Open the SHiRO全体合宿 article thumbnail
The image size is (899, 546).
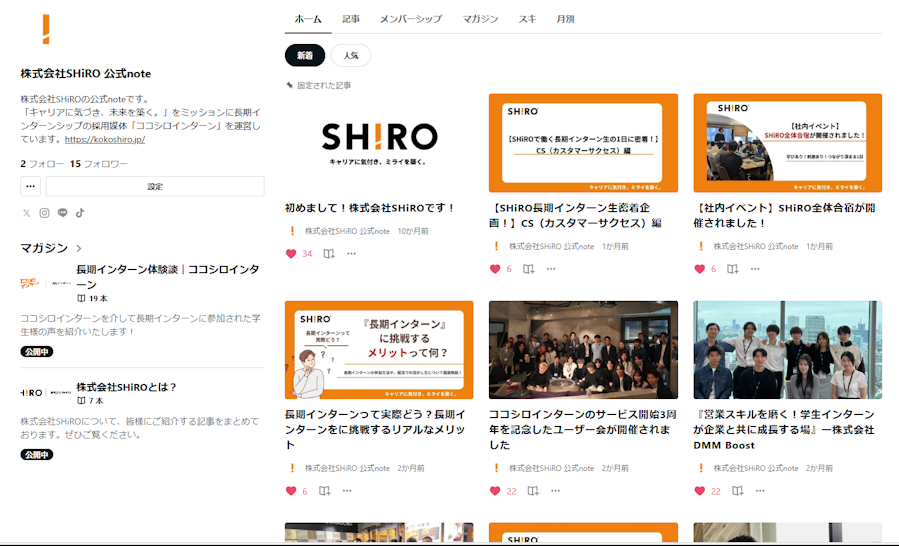click(x=787, y=143)
